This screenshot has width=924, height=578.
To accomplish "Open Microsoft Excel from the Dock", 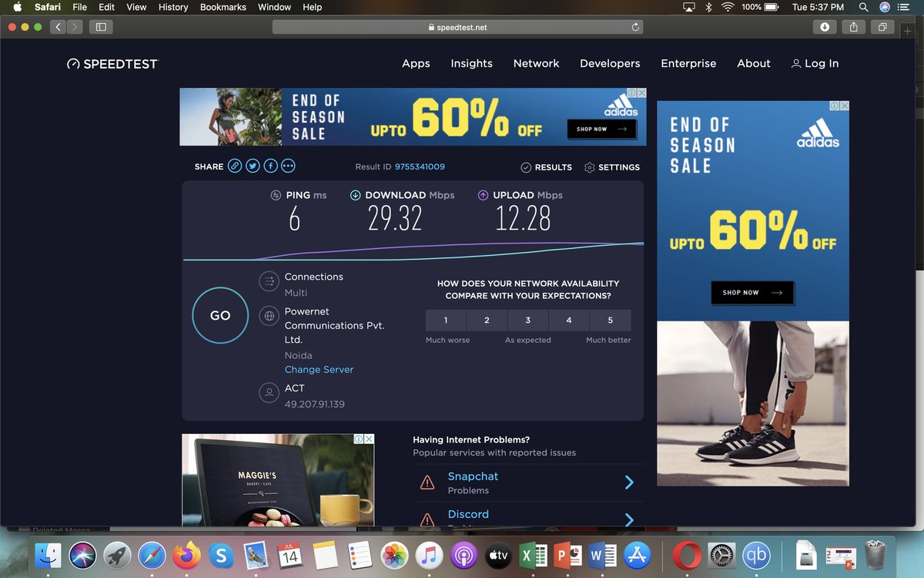I will pyautogui.click(x=534, y=555).
